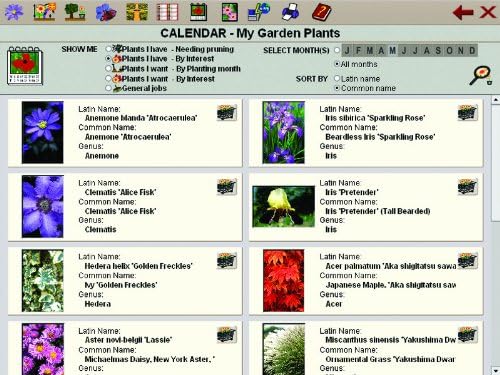Click the text Japanese Maple 'Aka shigitatsu
500x375 pixels.
[390, 285]
